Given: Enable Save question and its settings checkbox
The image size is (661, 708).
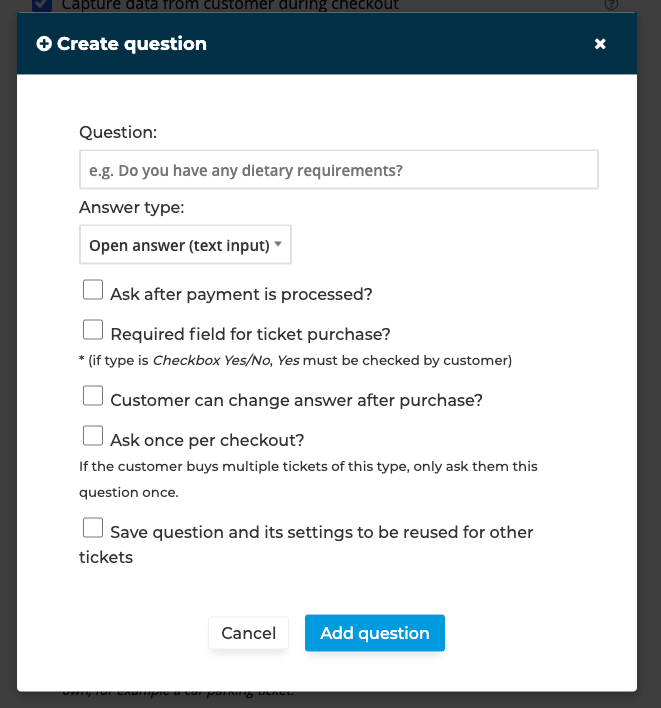Looking at the screenshot, I should [x=93, y=527].
